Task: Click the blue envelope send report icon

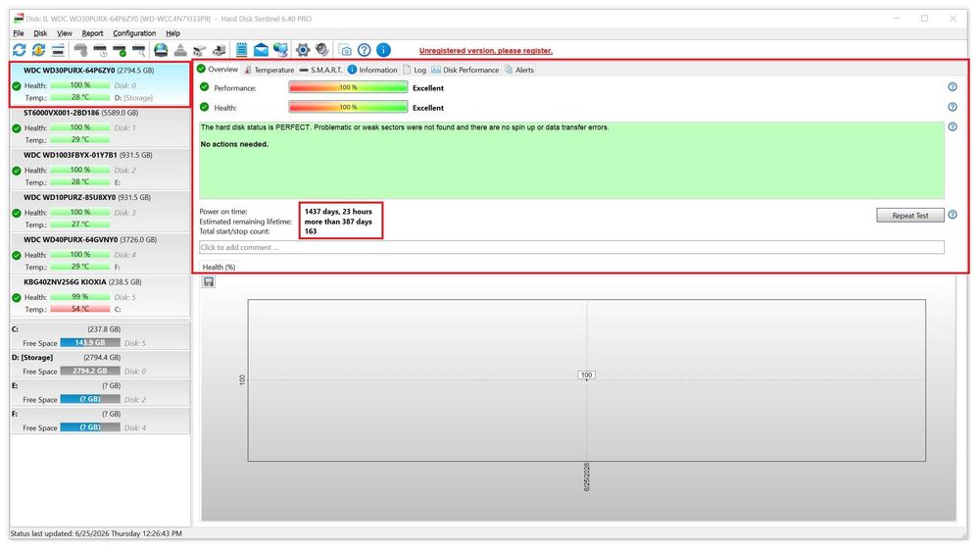Action: 261,50
